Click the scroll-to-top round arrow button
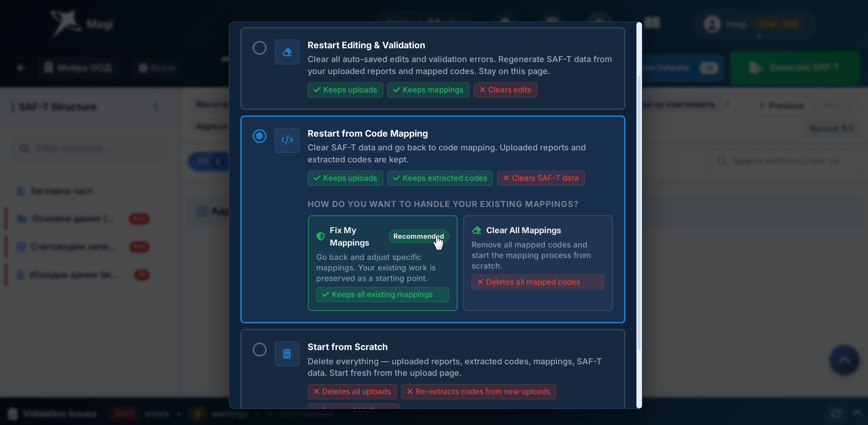The height and width of the screenshot is (425, 868). (x=845, y=360)
